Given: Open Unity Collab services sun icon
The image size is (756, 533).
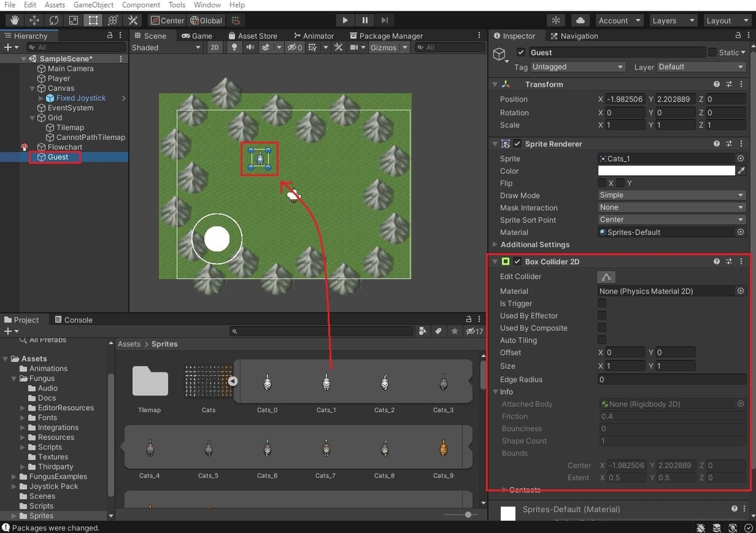Looking at the screenshot, I should pos(556,20).
